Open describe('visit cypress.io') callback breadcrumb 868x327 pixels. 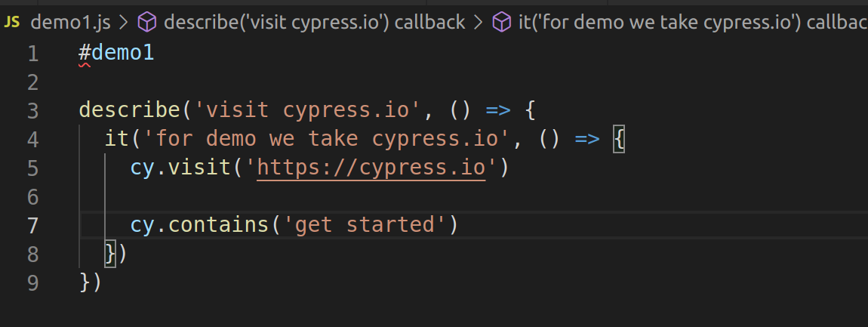point(314,23)
